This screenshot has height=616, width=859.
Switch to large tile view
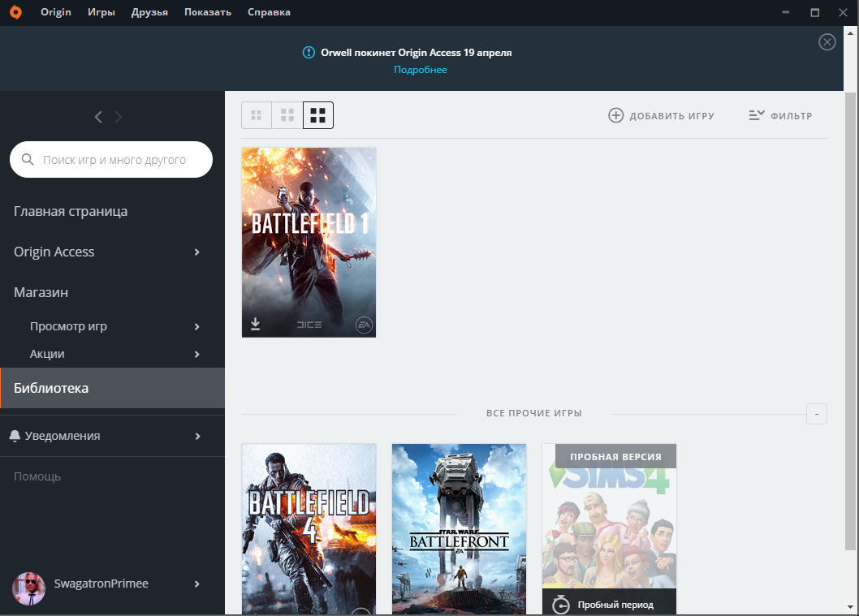(x=318, y=115)
